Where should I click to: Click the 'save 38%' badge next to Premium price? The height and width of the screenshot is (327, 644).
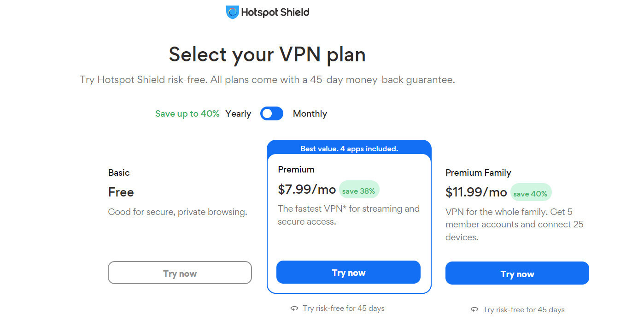click(359, 190)
